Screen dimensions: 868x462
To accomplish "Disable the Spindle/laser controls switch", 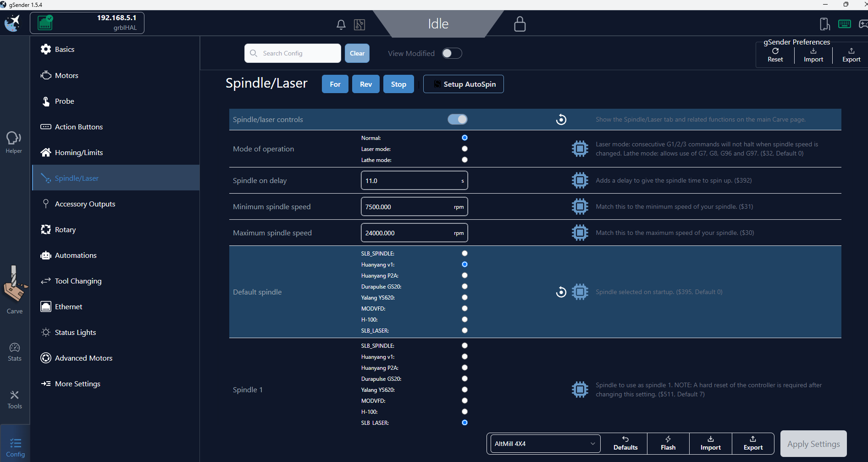I will (x=457, y=119).
